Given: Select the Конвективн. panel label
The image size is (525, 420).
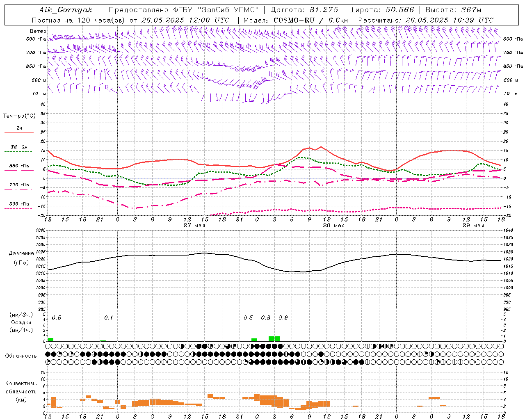Looking at the screenshot, I should pyautogui.click(x=21, y=383).
